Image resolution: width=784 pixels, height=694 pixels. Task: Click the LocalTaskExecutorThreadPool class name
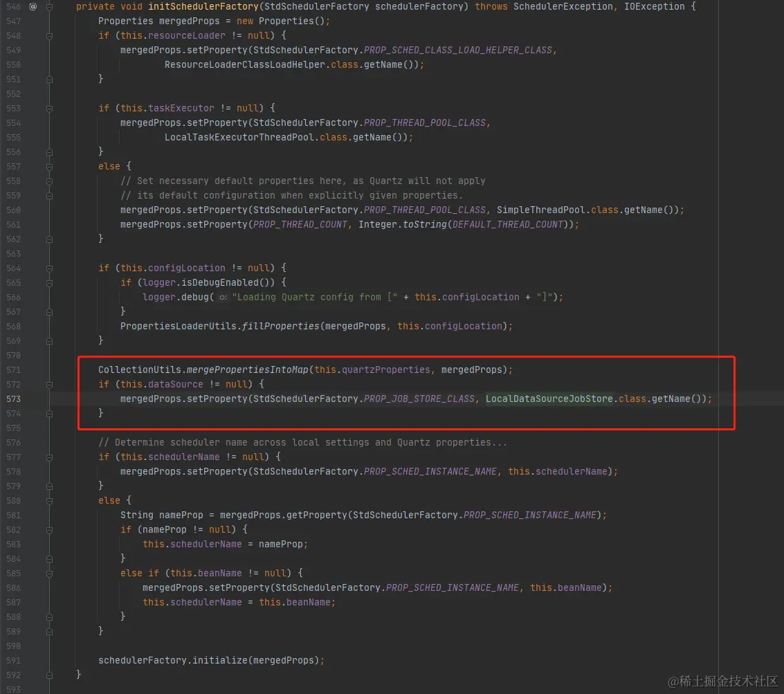[239, 137]
